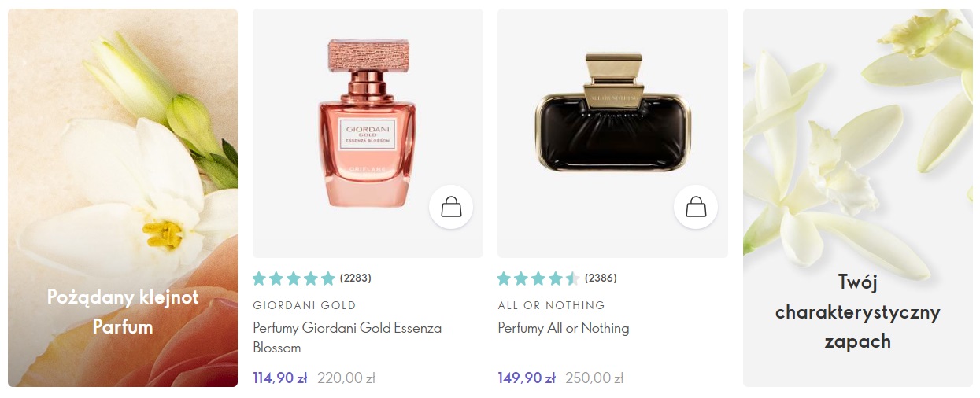Click the five-star rating under Giordani Gold
The width and height of the screenshot is (980, 398).
pos(294,278)
